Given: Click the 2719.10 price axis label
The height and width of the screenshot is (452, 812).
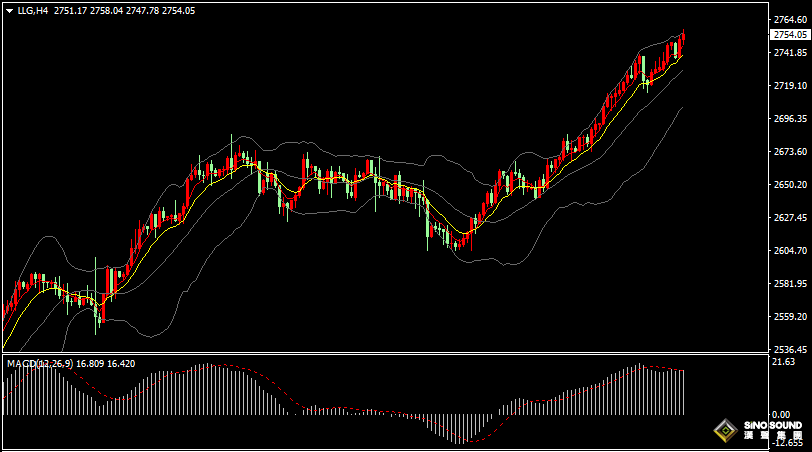Looking at the screenshot, I should (790, 86).
